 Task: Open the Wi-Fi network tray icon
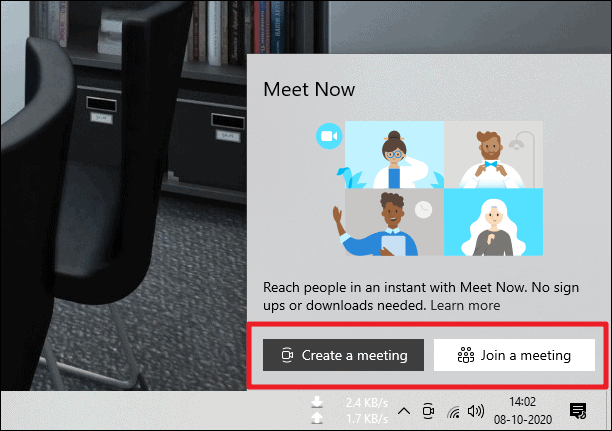pyautogui.click(x=453, y=411)
